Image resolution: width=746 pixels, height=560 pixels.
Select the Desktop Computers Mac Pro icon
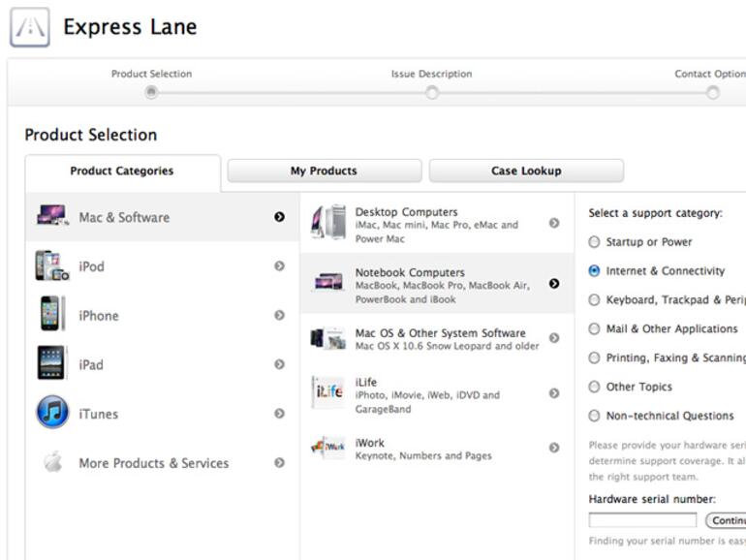click(328, 223)
